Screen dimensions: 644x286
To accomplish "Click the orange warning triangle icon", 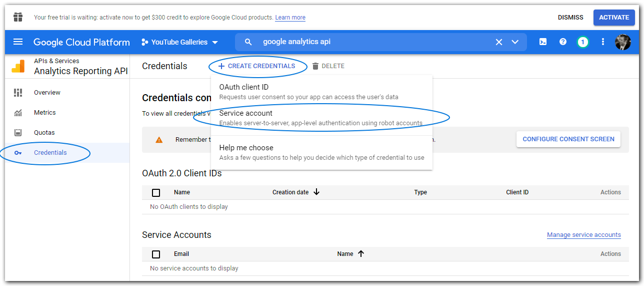I will coord(159,140).
